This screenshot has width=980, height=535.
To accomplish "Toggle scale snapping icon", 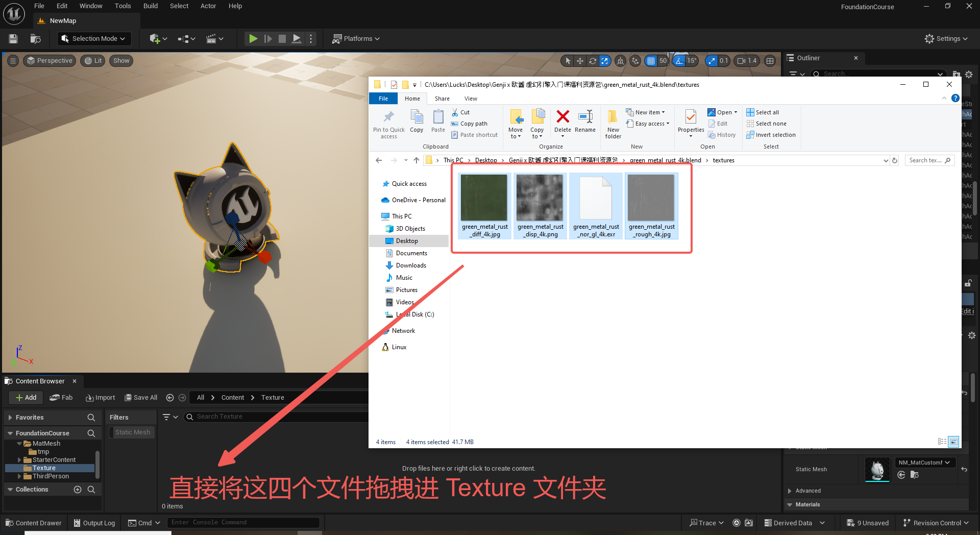I will point(712,61).
